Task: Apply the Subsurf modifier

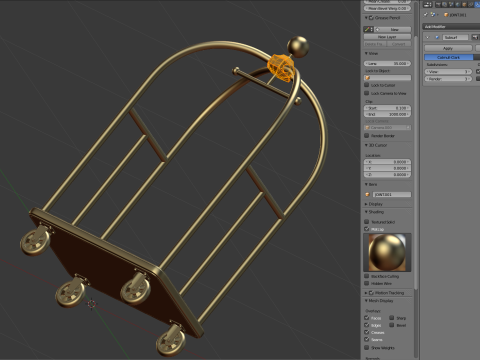Action: [x=448, y=48]
